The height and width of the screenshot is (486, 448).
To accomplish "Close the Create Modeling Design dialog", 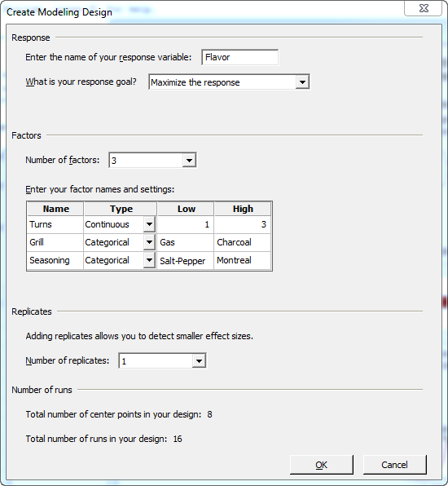I will tap(424, 8).
